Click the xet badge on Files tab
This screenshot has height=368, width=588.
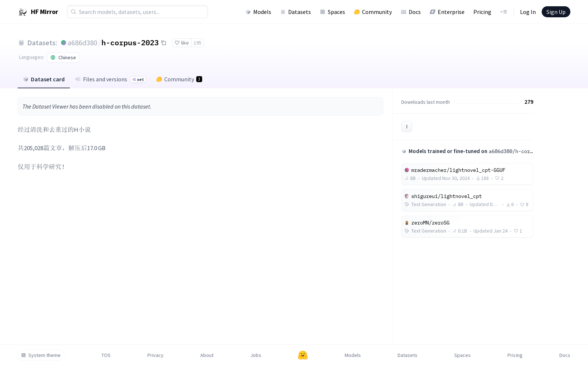click(138, 79)
